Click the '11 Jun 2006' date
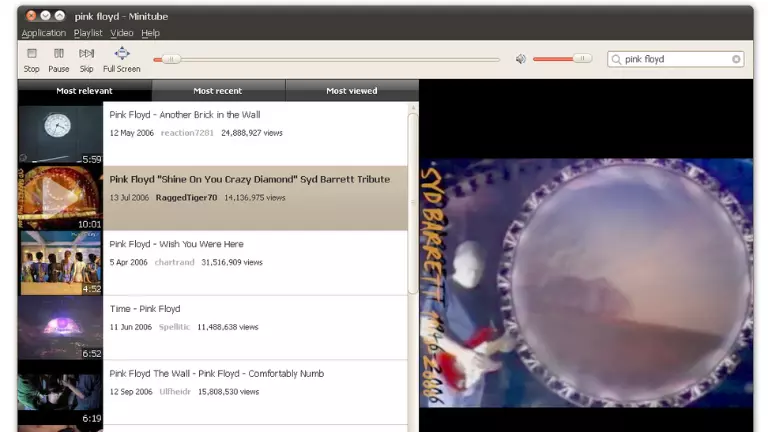 [131, 327]
